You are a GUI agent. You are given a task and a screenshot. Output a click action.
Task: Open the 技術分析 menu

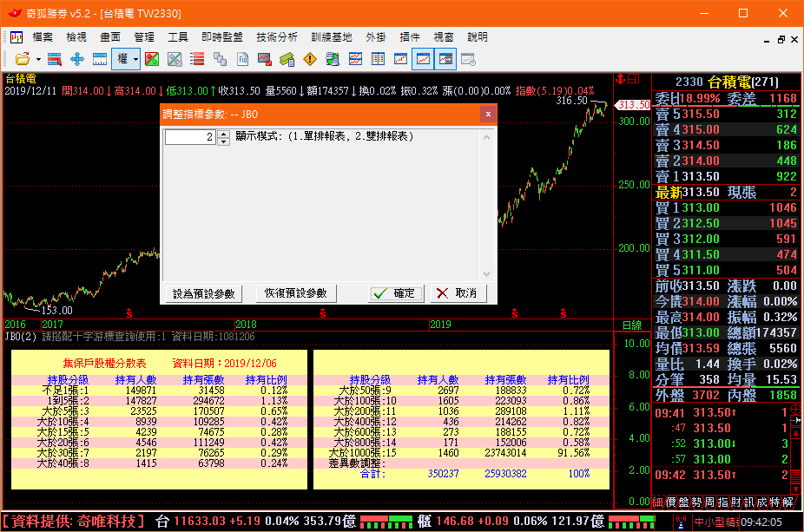point(277,37)
